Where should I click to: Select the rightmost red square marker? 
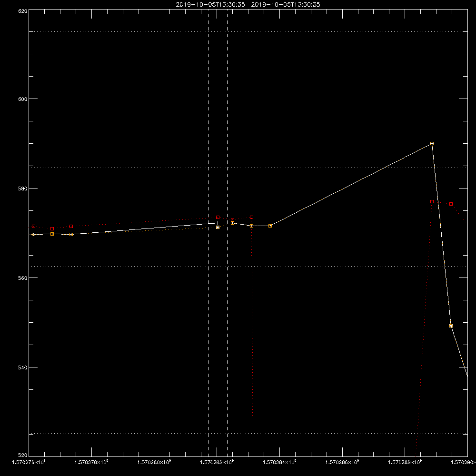tap(451, 204)
